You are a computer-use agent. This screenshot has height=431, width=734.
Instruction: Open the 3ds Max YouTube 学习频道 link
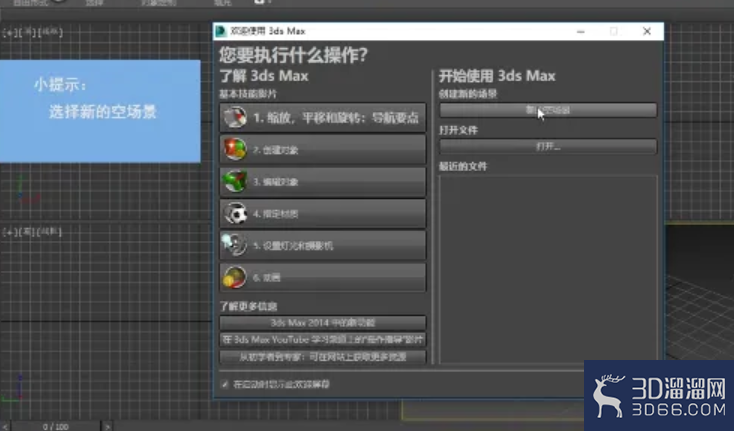(323, 340)
